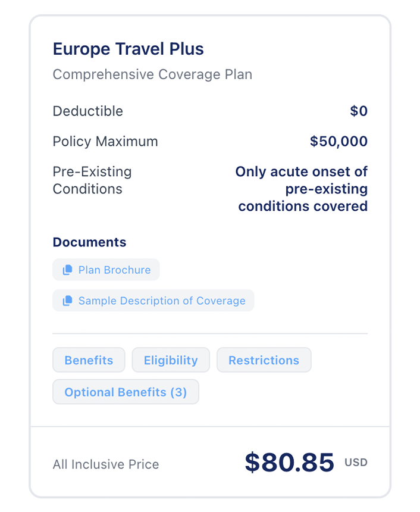This screenshot has width=420, height=512.
Task: Click the acute onset pre-existing conditions text
Action: coord(302,189)
